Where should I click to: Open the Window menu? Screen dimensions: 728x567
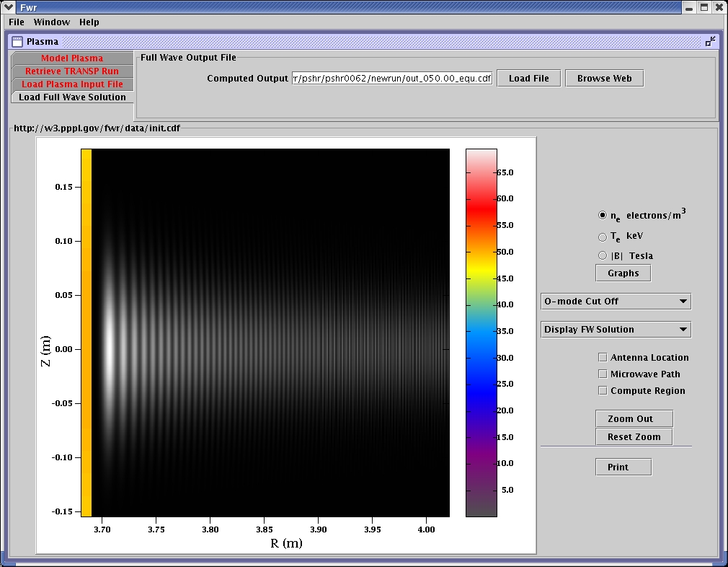tap(51, 22)
